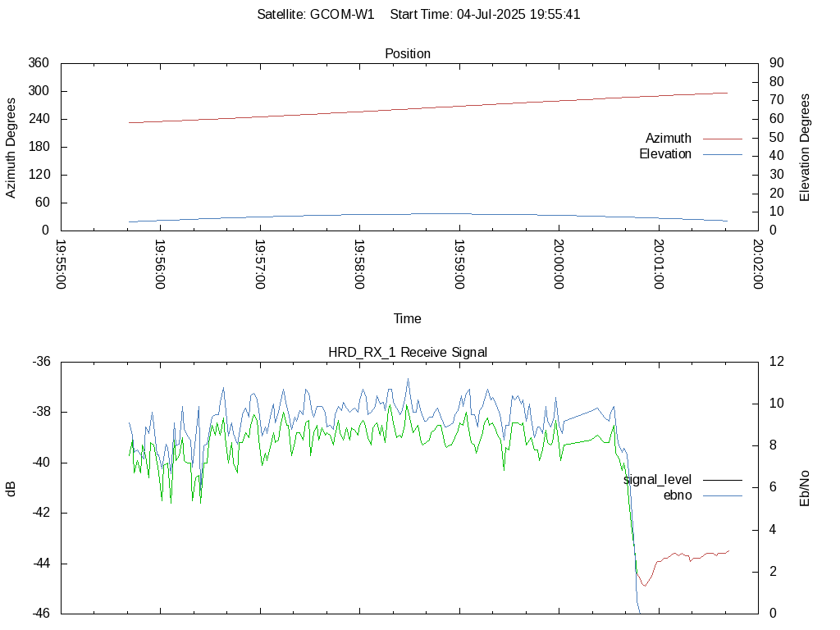Click the -36 dB axis value

coord(41,362)
